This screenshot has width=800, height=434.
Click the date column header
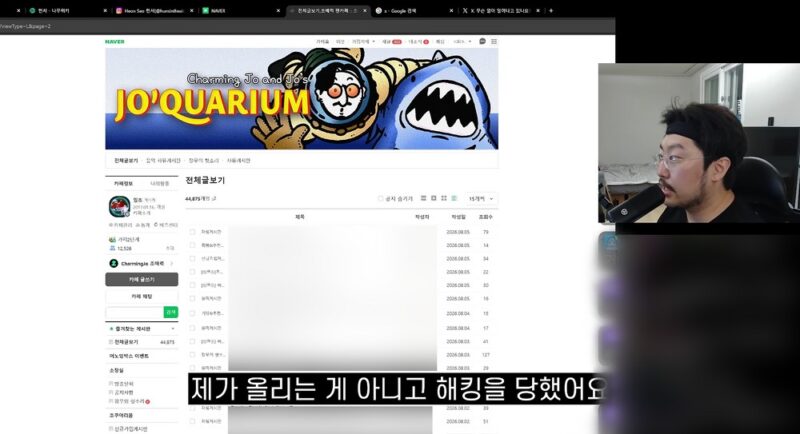point(458,217)
